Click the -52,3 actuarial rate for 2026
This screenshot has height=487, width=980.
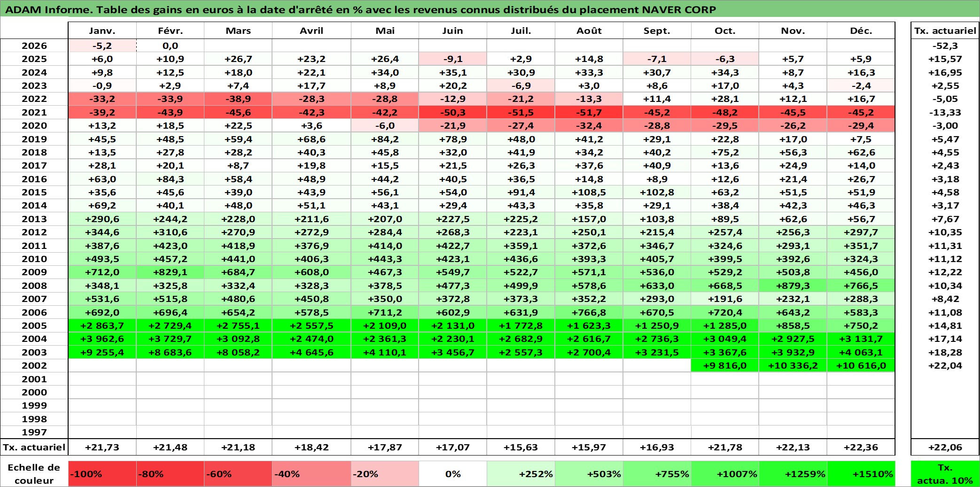(x=945, y=46)
